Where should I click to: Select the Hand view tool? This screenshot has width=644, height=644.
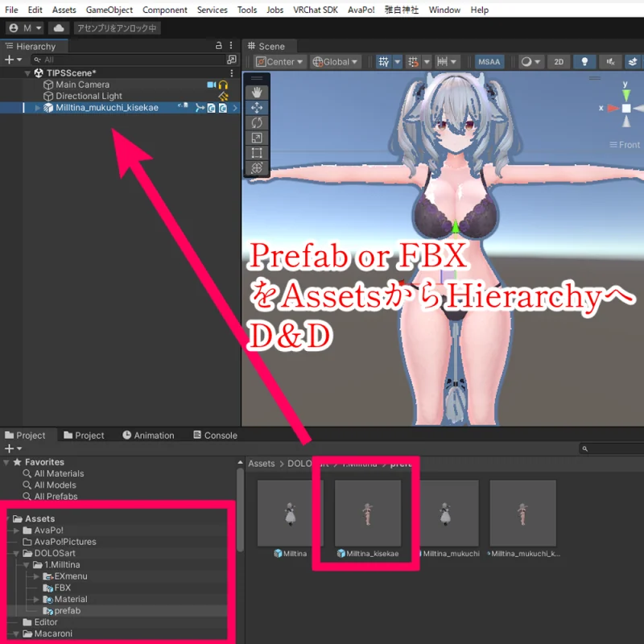coord(257,93)
